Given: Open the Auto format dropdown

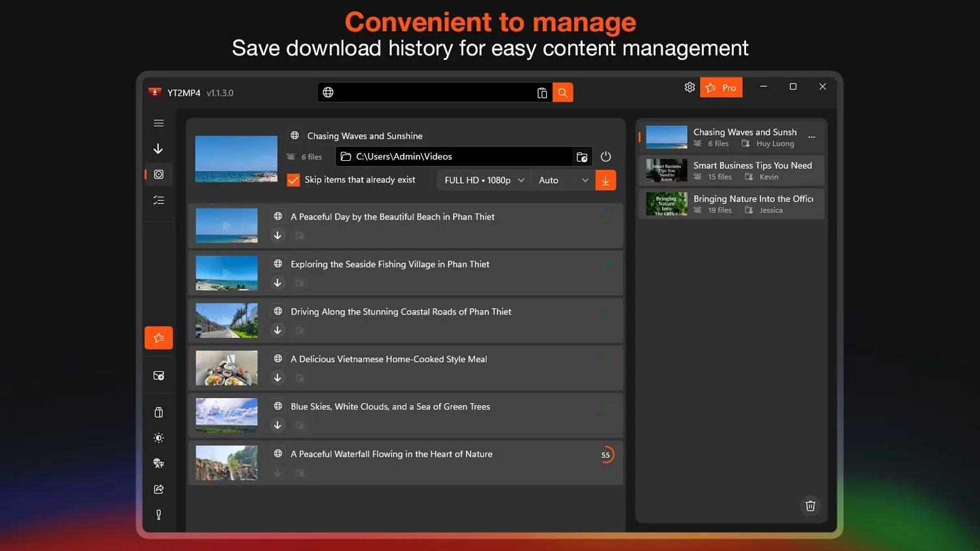Looking at the screenshot, I should [x=563, y=180].
